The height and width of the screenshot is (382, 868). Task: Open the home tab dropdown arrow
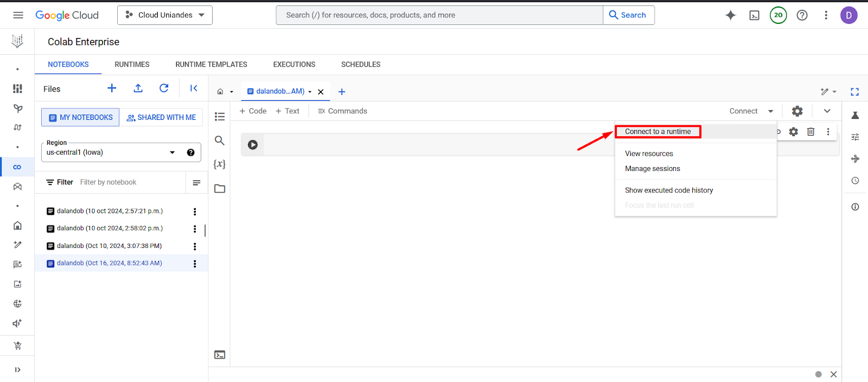[x=232, y=92]
